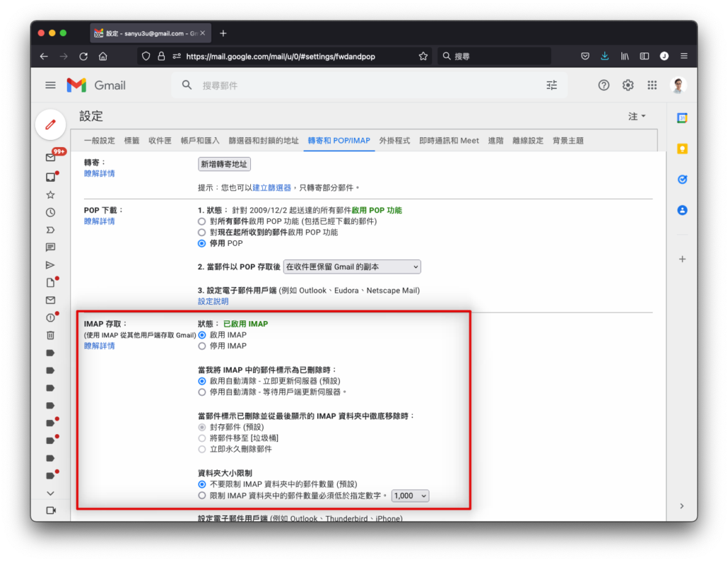The height and width of the screenshot is (562, 728).
Task: Click the 搜尋郵件 search field
Action: coord(369,85)
